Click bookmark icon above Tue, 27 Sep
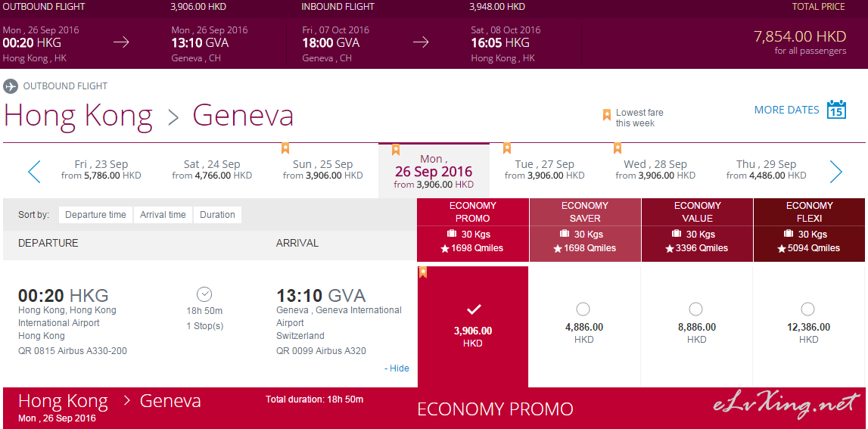 click(x=506, y=148)
